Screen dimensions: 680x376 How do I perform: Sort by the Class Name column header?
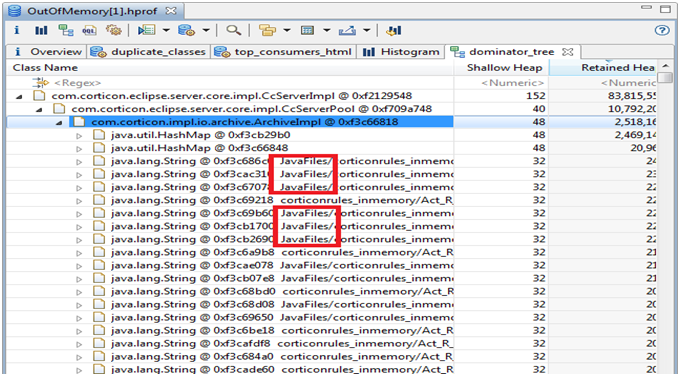point(230,68)
